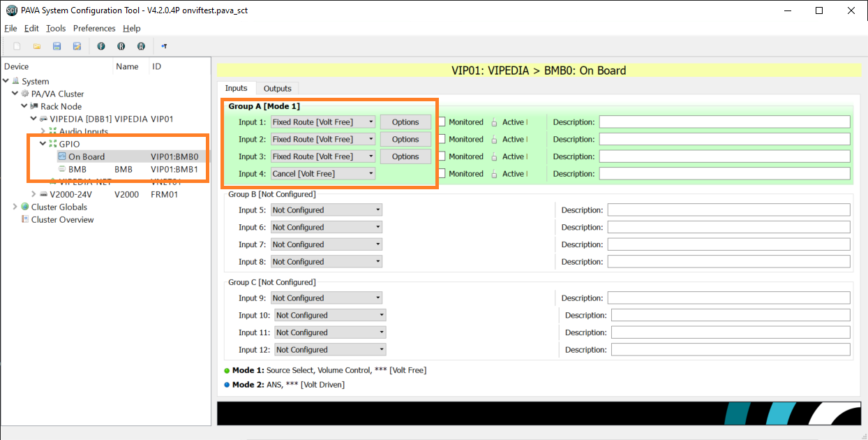Screen dimensions: 868x440
Task: Tick the Monitored checkbox for Input 3
Action: coord(442,156)
